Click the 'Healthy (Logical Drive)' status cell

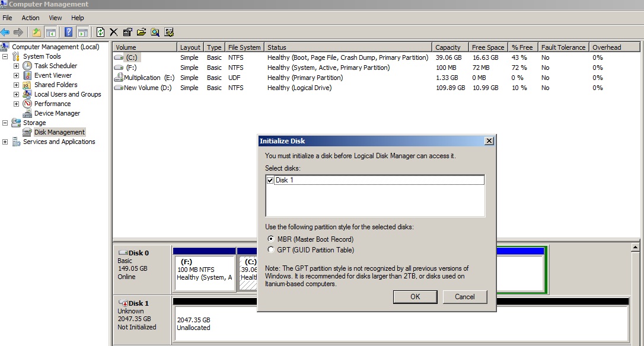pos(299,88)
